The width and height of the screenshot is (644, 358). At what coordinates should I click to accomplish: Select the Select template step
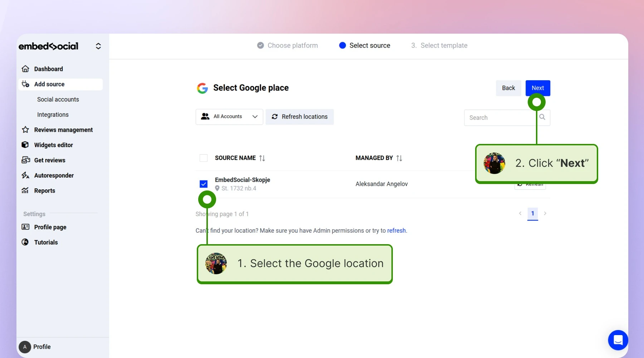point(439,45)
